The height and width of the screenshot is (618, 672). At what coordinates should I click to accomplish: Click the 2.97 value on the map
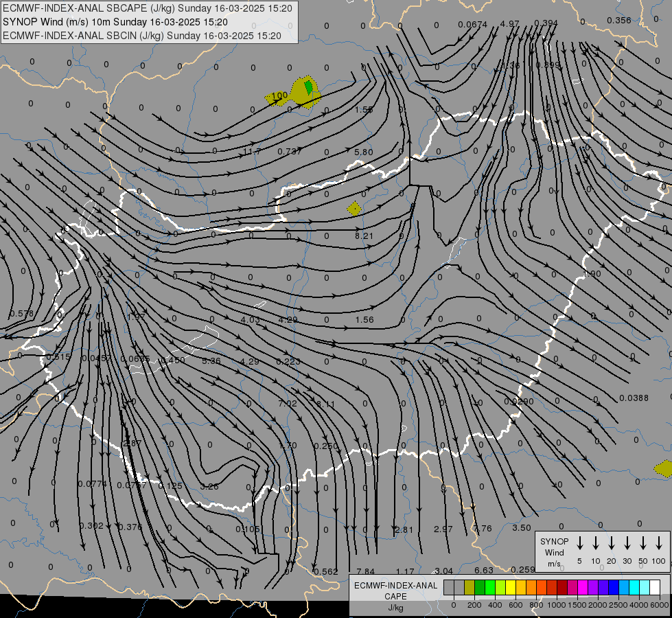click(443, 529)
